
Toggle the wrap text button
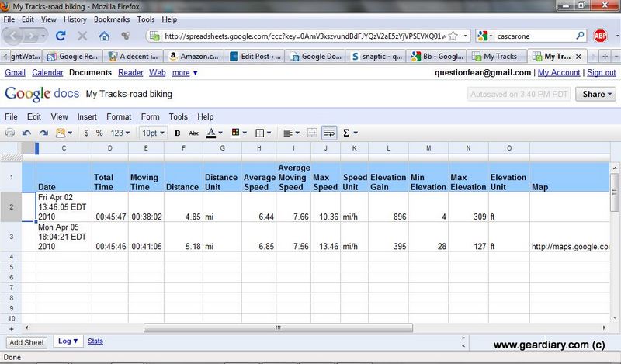328,133
